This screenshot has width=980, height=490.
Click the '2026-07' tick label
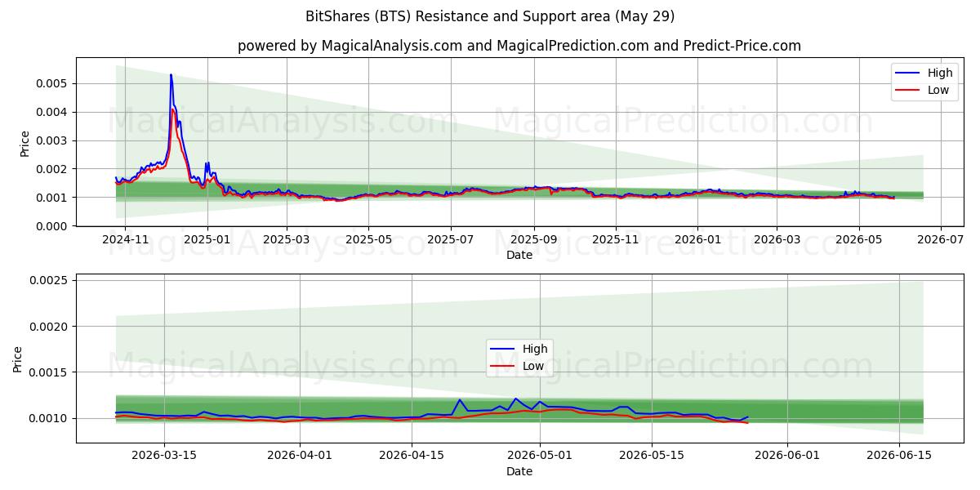[941, 239]
